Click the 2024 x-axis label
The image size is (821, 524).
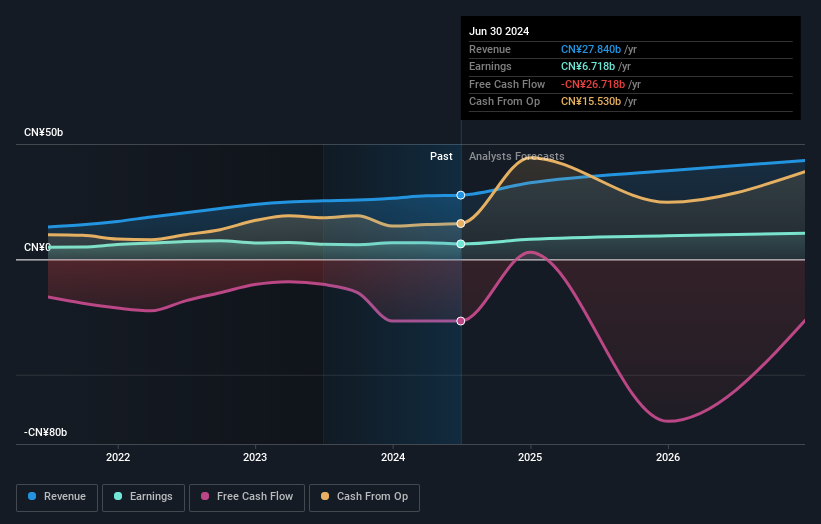393,457
